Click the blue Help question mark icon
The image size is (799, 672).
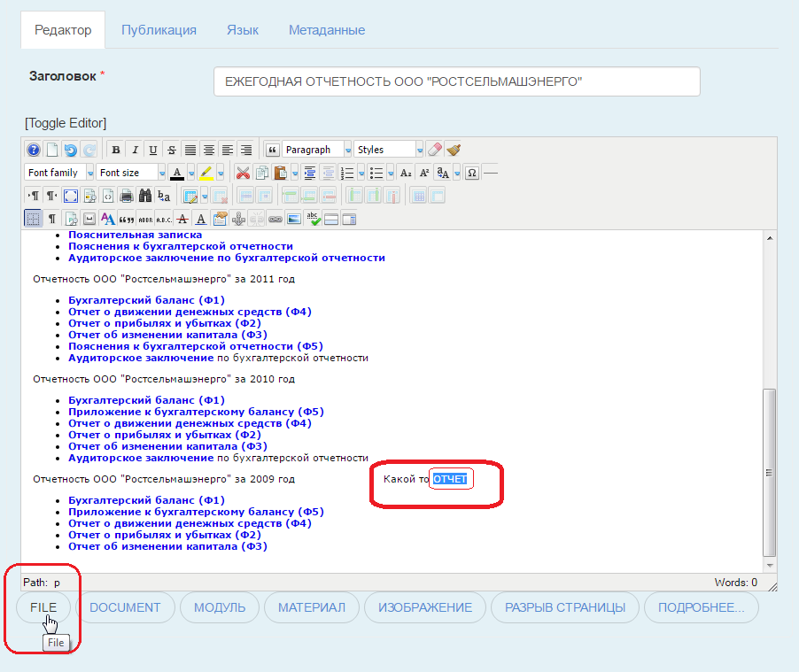[x=34, y=150]
